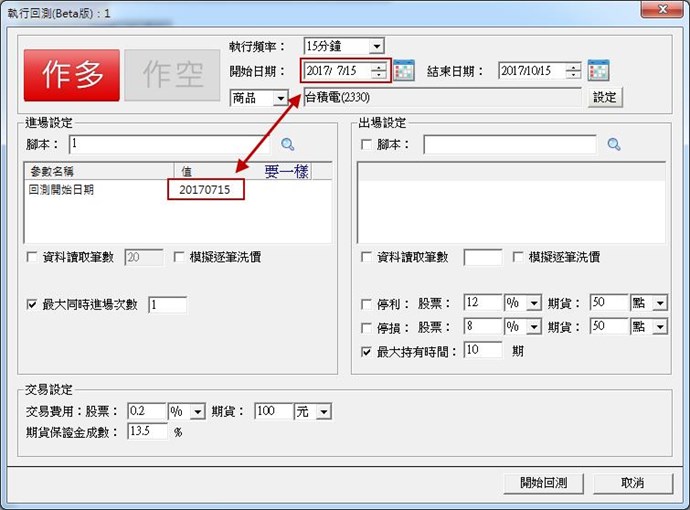This screenshot has height=510, width=690.
Task: Toggle 最大同時進場次數 checkbox
Action: 32,304
